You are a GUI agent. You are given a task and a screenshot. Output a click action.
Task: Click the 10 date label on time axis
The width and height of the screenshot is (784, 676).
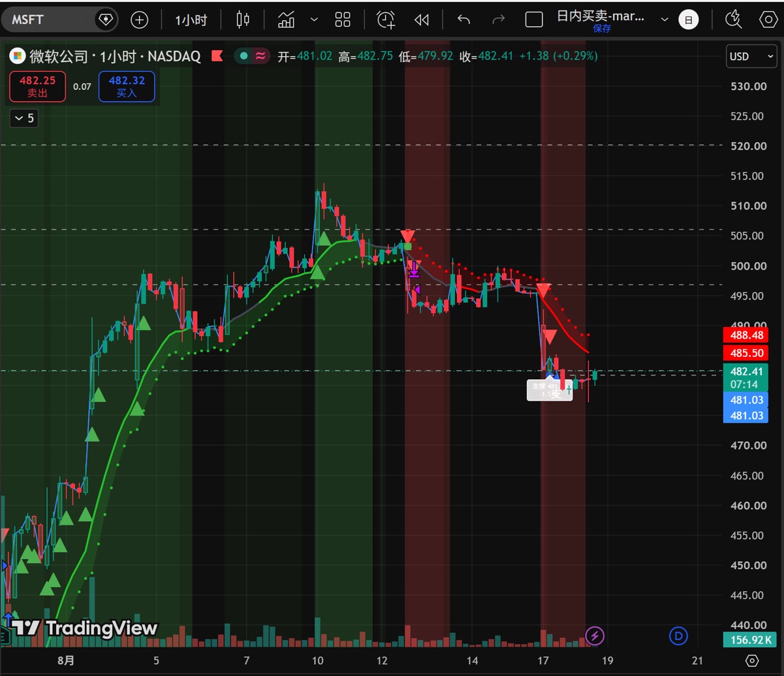[x=317, y=660]
